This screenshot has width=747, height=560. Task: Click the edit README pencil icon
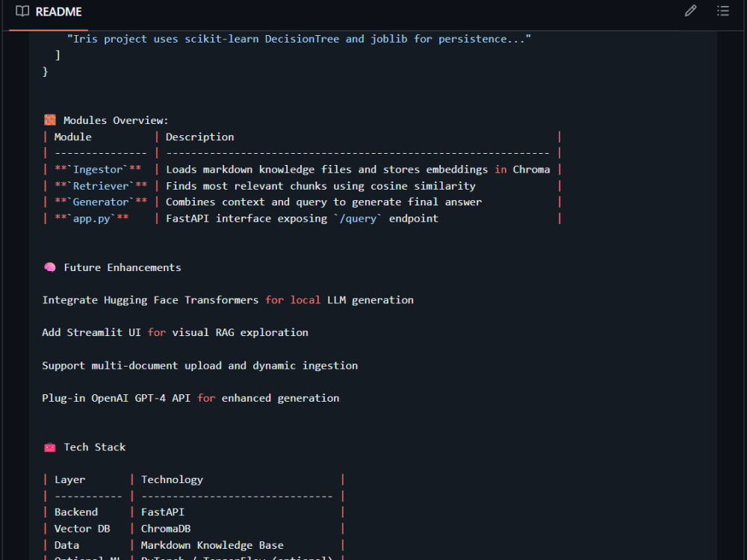pos(690,11)
